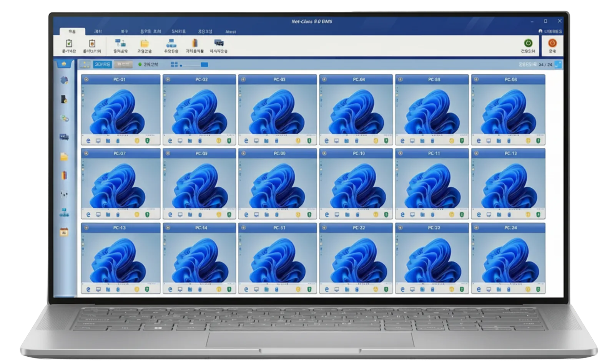The width and height of the screenshot is (615, 364).
Task: Click the Edge browser icon under PC-11
Action: [x=402, y=215]
